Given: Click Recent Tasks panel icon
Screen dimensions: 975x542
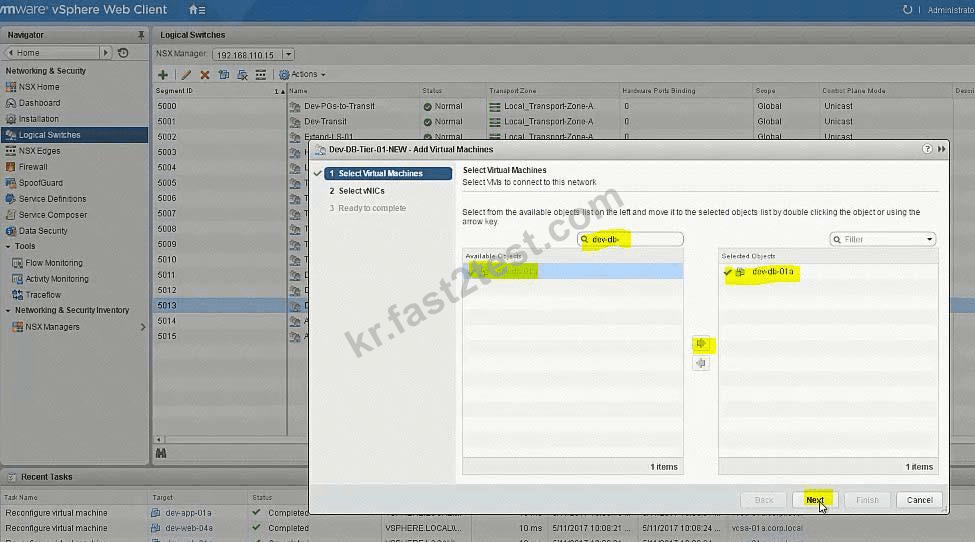Looking at the screenshot, I should [11, 477].
